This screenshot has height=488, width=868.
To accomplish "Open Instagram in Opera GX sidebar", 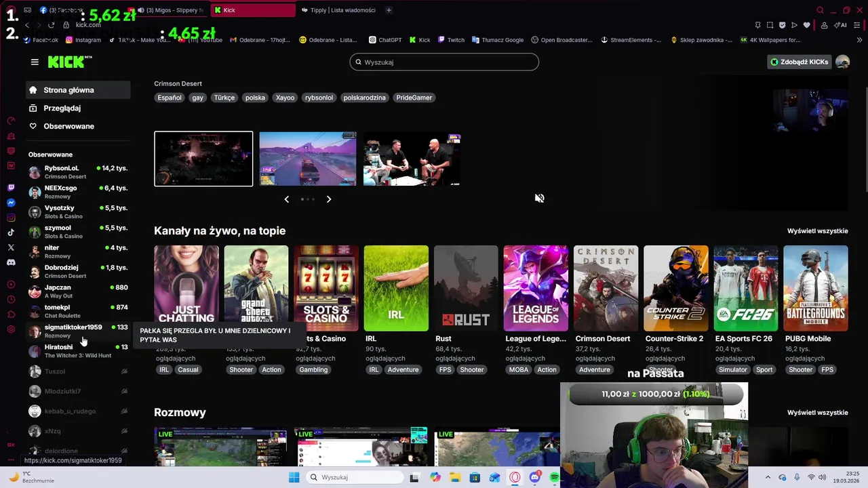I will 11,218.
